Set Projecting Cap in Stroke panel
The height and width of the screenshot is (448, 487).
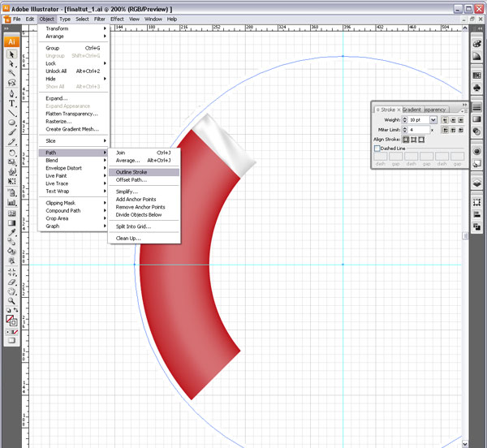(x=461, y=120)
